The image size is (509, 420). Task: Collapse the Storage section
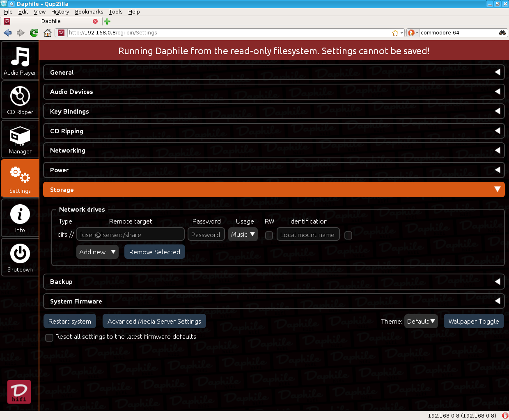pos(274,190)
